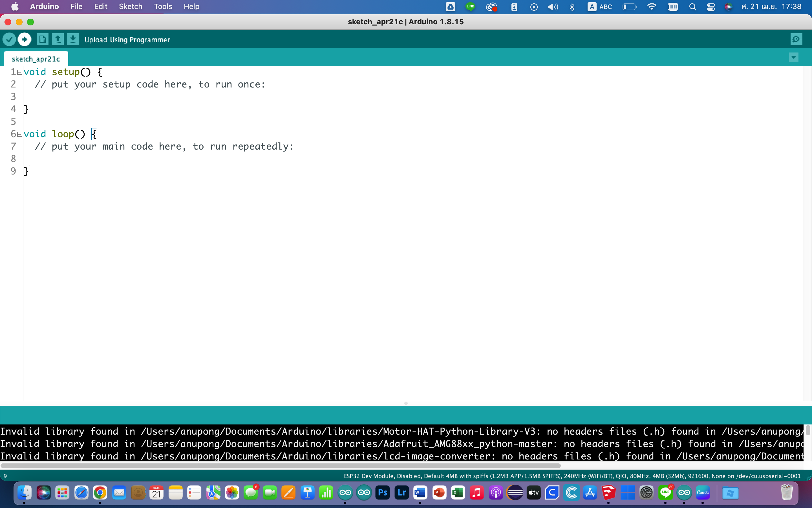Click the console vertical scrollbar
The height and width of the screenshot is (508, 812).
(808, 430)
